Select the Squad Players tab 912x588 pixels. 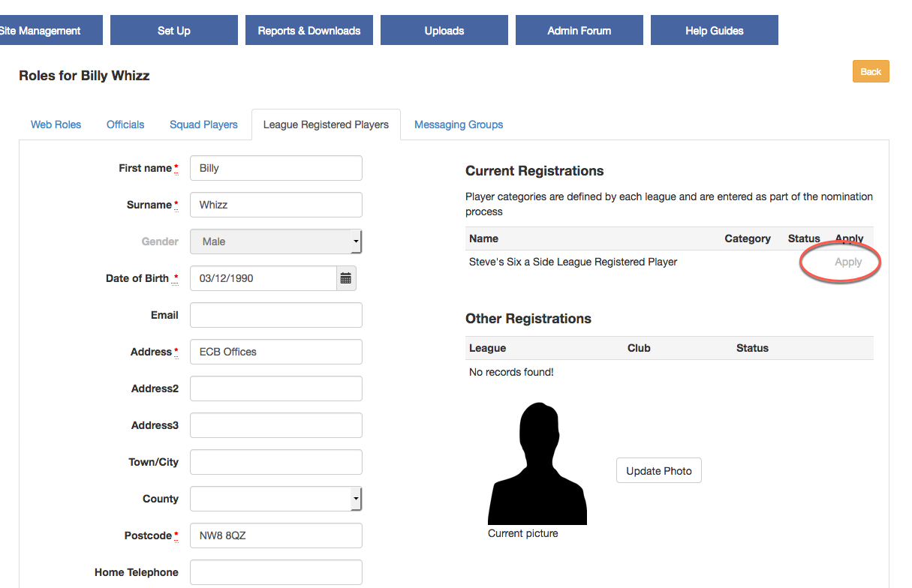(x=203, y=124)
